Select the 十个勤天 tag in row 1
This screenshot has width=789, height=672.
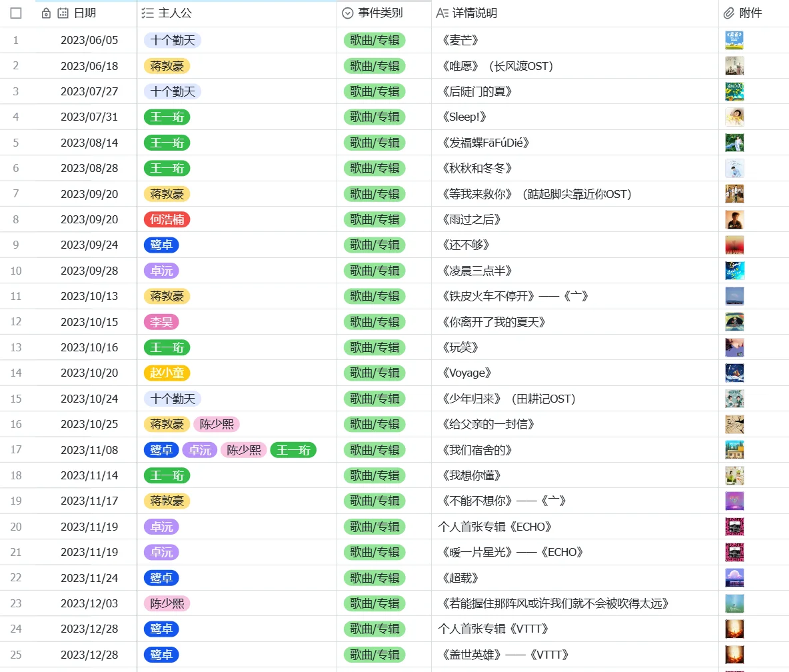[x=173, y=40]
